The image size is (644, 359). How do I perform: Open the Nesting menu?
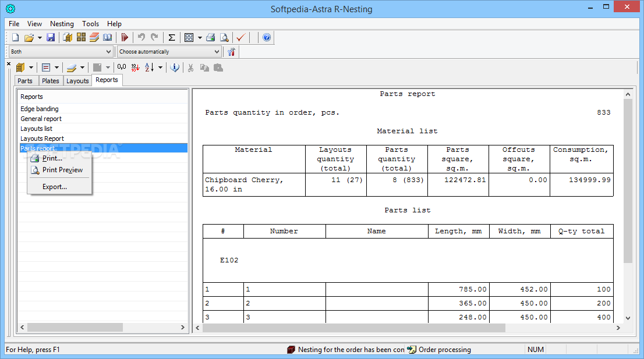[x=62, y=24]
